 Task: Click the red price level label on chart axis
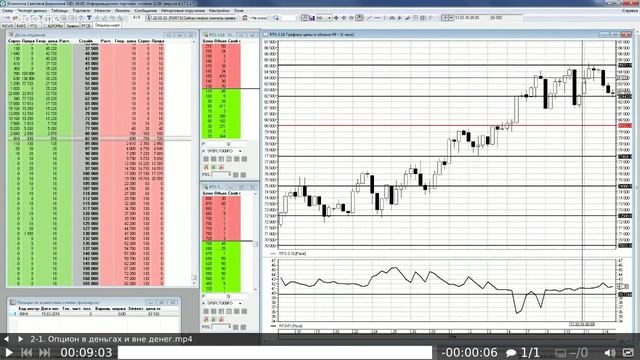[x=625, y=126]
